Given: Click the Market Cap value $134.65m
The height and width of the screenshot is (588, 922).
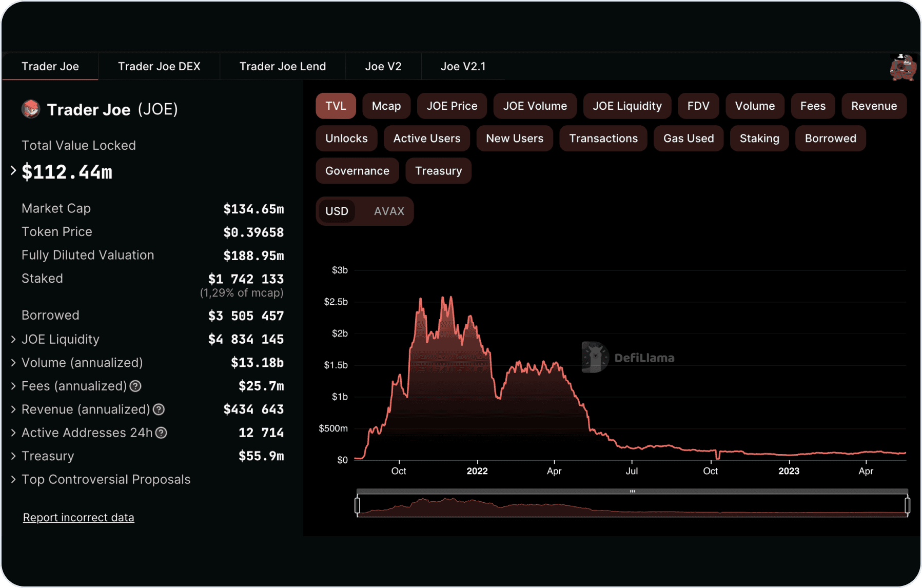Looking at the screenshot, I should (253, 209).
